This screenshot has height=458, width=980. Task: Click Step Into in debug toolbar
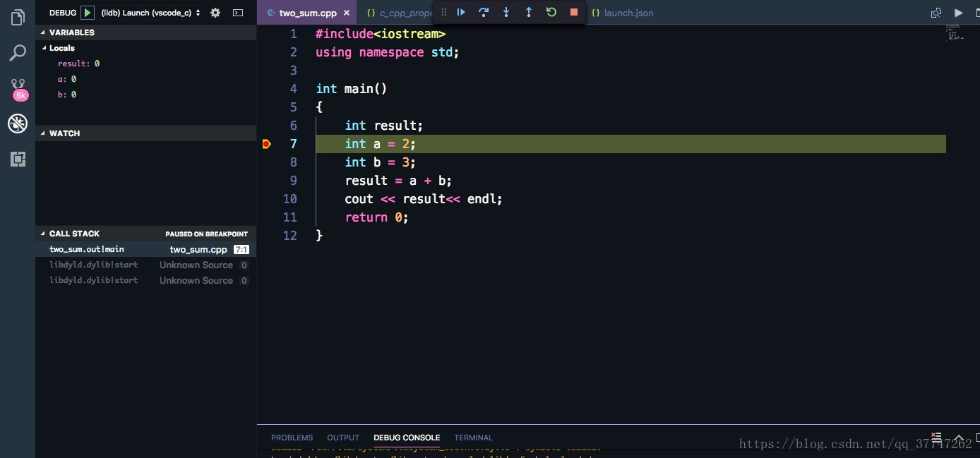pos(506,12)
